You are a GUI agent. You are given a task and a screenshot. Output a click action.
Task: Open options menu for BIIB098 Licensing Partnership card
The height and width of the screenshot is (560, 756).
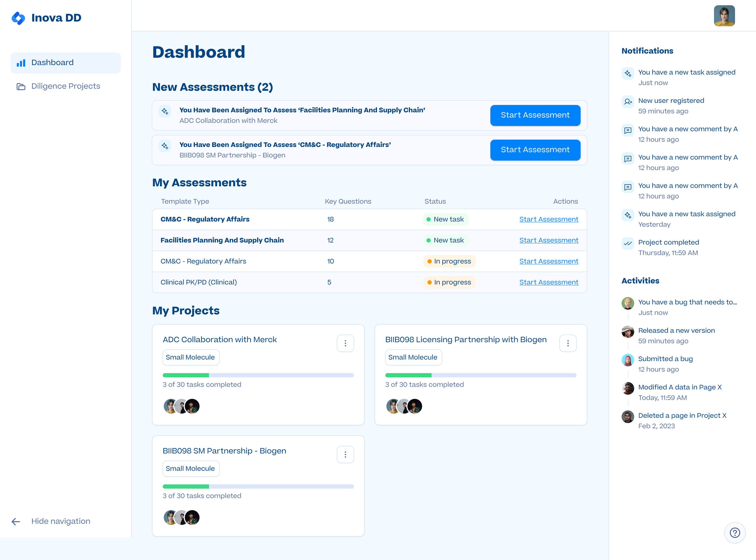[568, 343]
